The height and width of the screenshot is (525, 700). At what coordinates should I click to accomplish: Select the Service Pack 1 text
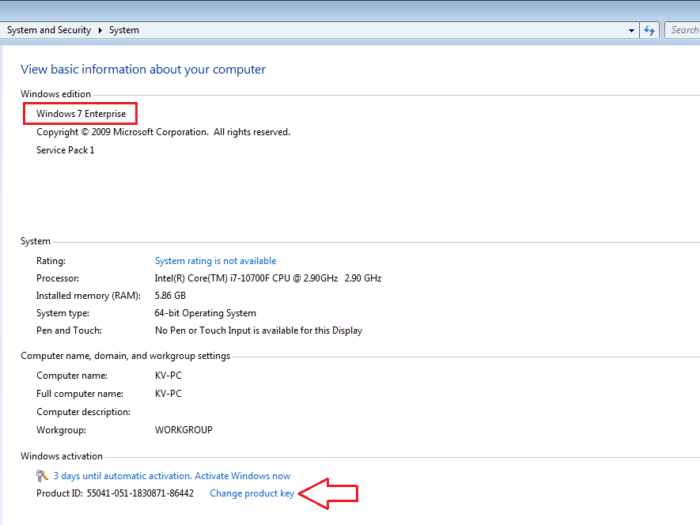(x=65, y=150)
